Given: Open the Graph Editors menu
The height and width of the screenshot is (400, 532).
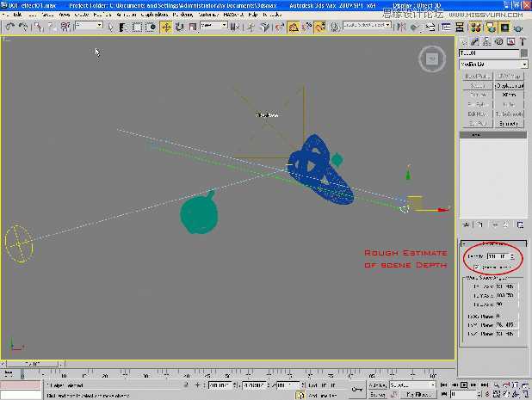Looking at the screenshot, I should 155,15.
